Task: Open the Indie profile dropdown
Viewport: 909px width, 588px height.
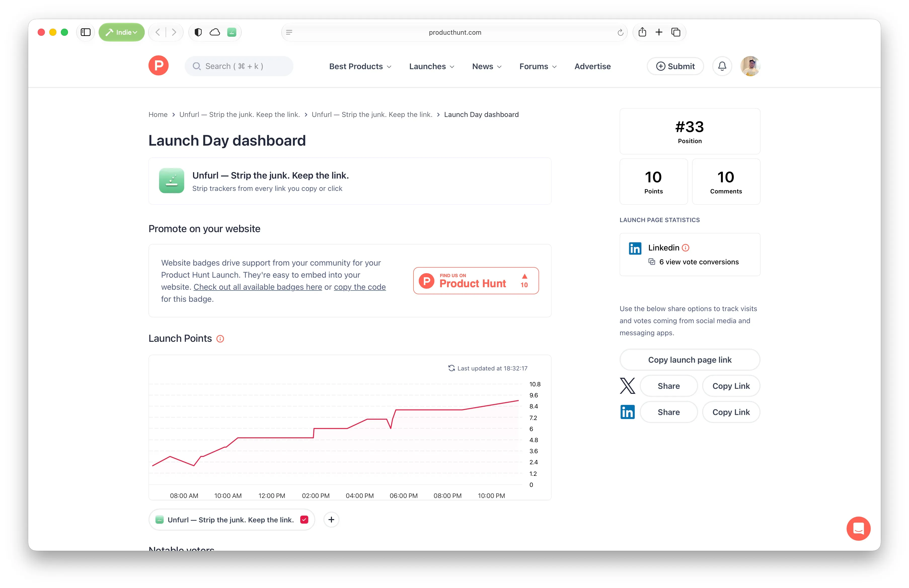Action: (122, 32)
